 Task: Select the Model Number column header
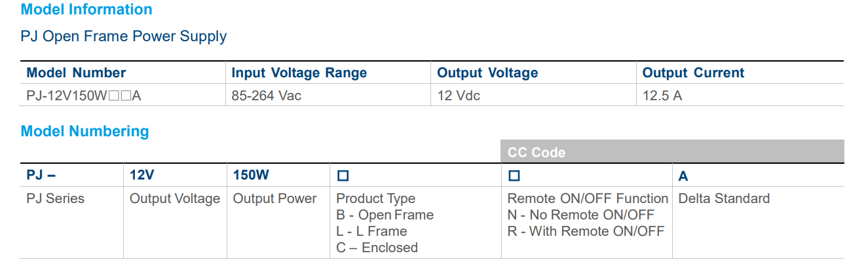tap(76, 73)
